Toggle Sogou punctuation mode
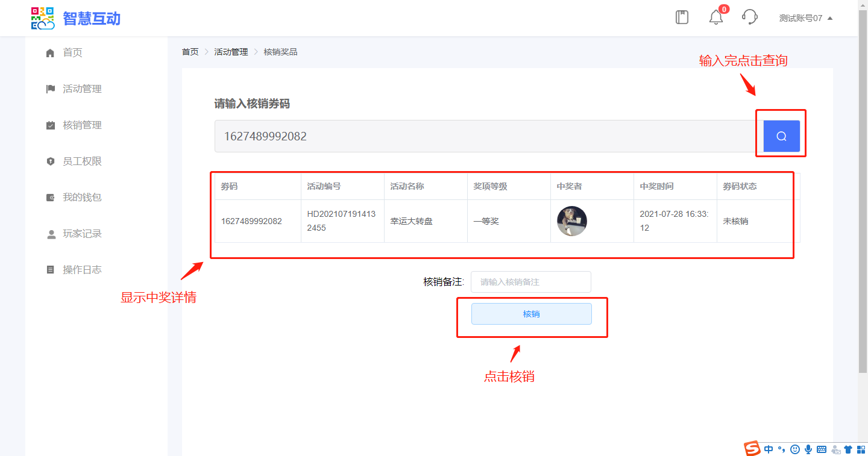868x456 pixels. coord(782,449)
